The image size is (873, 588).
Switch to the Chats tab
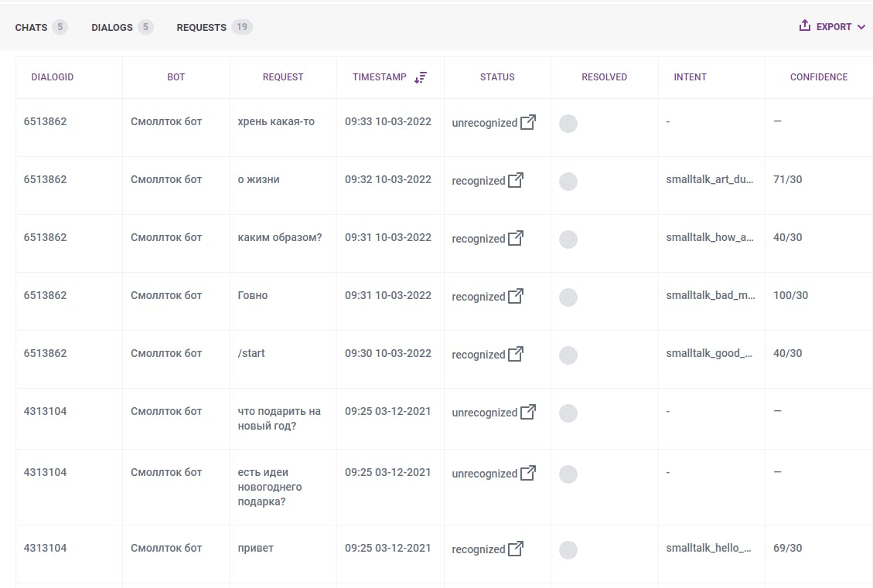coord(32,27)
